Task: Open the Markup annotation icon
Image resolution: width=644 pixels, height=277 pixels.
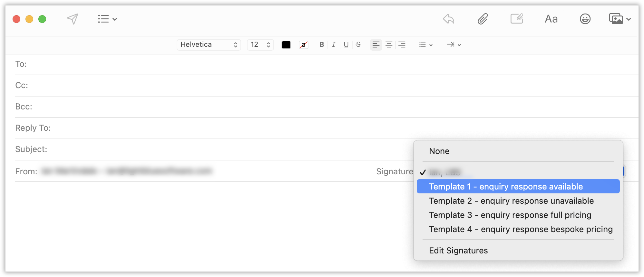Action: pyautogui.click(x=517, y=19)
